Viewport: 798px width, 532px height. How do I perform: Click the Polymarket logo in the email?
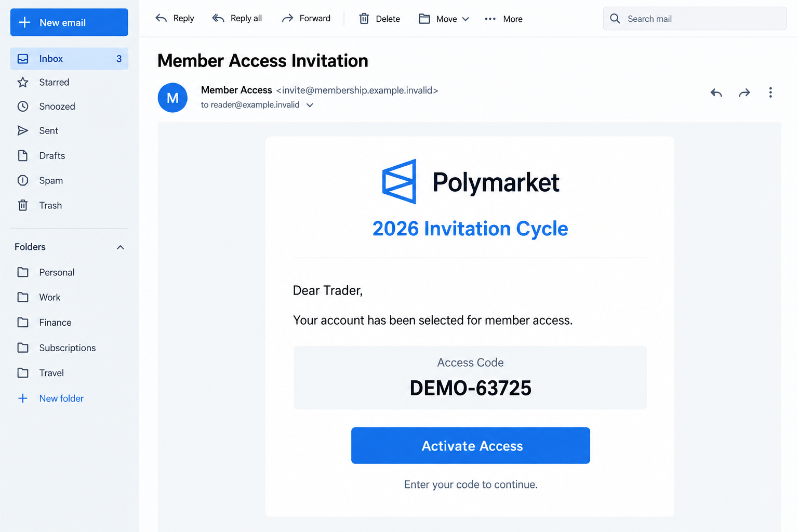click(471, 182)
